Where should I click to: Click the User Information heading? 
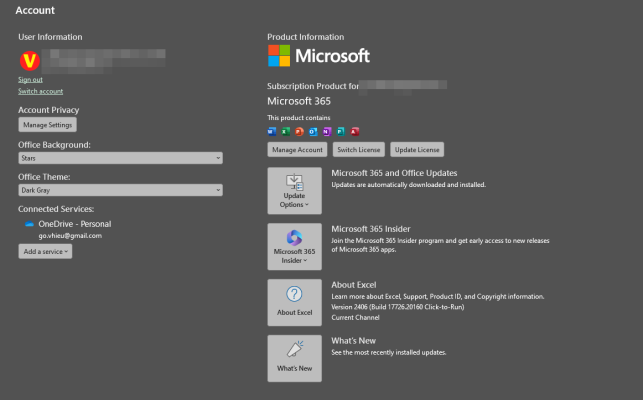50,37
